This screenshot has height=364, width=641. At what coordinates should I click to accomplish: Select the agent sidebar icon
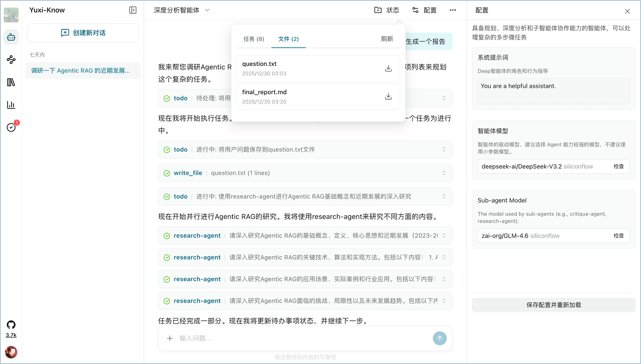point(11,37)
